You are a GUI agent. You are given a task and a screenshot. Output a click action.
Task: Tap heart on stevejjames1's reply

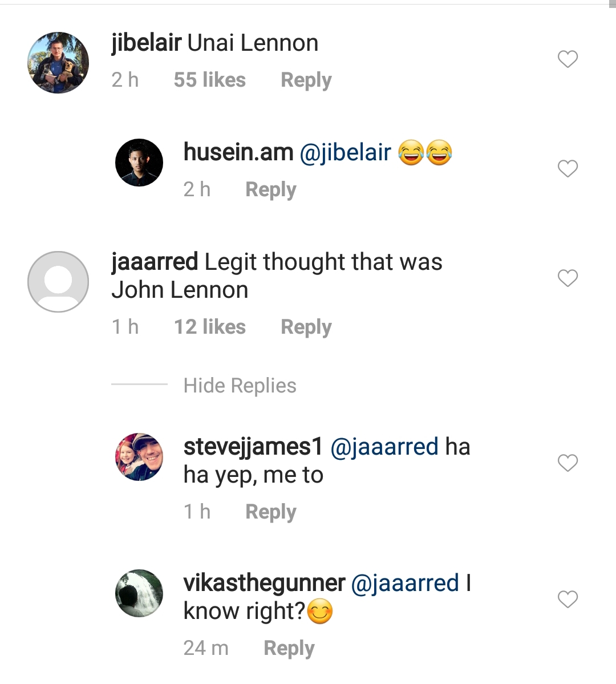[568, 463]
